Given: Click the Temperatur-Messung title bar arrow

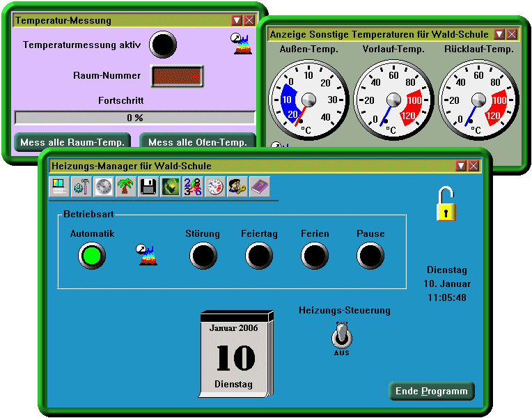Looking at the screenshot, I should pyautogui.click(x=237, y=21).
